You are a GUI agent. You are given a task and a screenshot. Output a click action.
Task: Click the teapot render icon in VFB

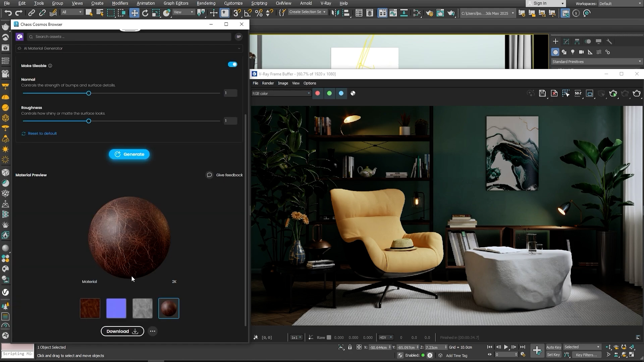636,94
